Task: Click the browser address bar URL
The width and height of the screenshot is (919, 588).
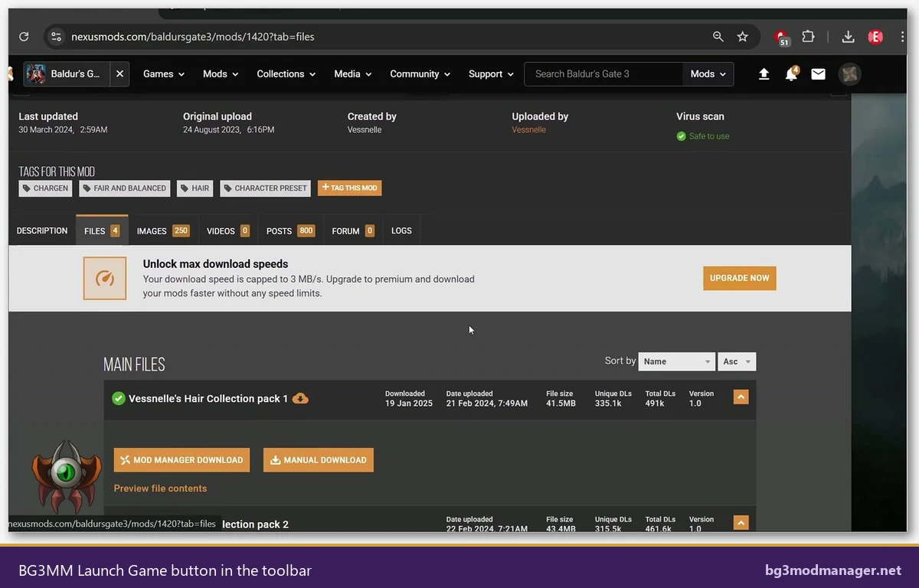Action: 193,37
